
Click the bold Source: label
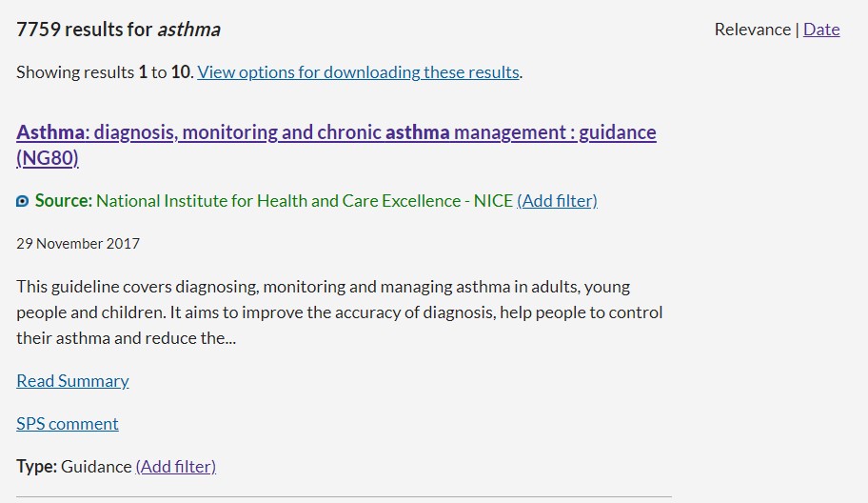tap(64, 201)
